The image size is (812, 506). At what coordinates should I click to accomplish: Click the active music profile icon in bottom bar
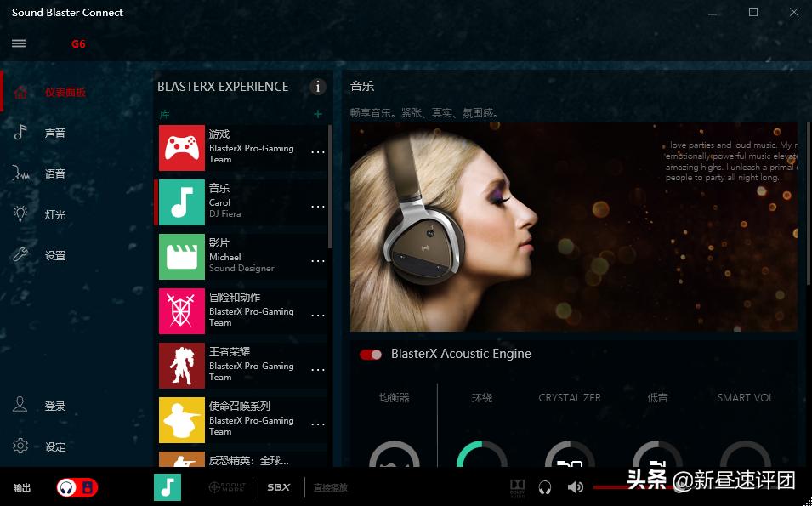click(168, 487)
